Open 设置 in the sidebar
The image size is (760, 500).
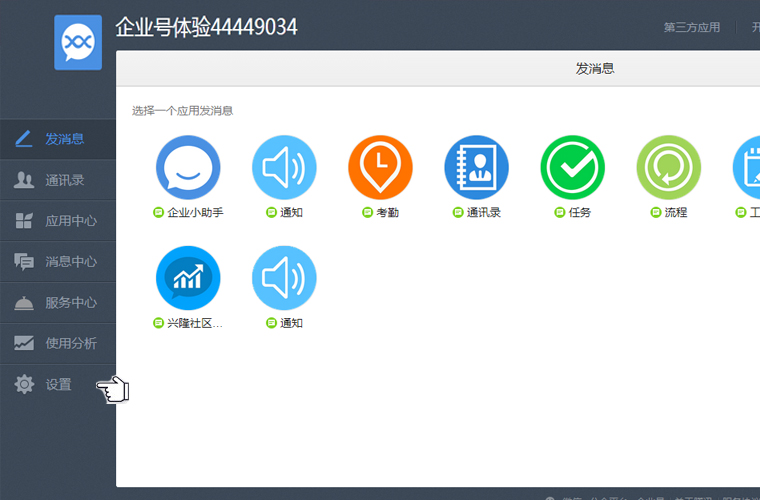58,384
